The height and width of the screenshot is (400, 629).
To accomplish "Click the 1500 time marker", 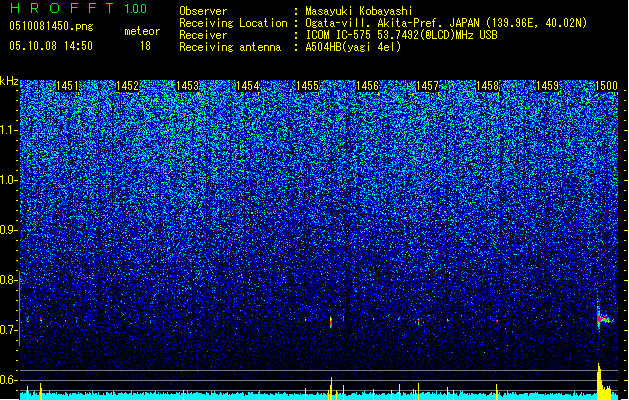I will tap(606, 86).
